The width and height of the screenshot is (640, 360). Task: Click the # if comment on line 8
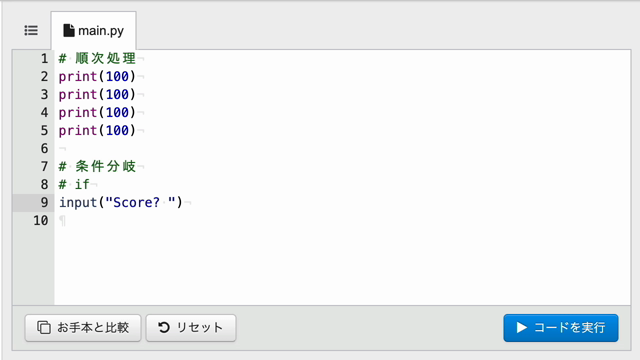point(74,184)
